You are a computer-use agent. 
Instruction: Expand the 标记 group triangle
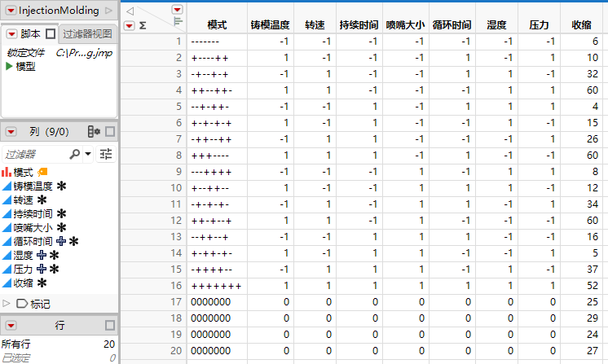click(7, 303)
